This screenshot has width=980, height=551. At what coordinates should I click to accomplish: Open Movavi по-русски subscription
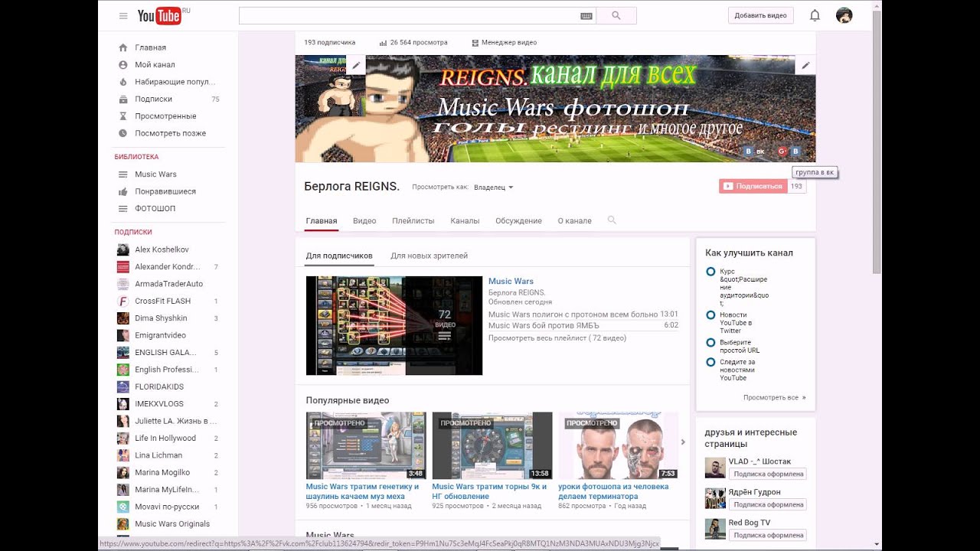(x=167, y=507)
